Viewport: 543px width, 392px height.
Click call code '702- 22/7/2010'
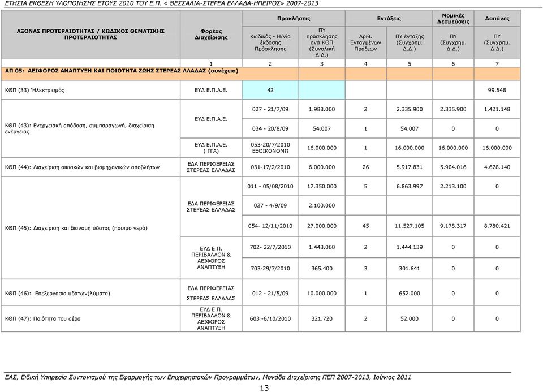(270, 247)
